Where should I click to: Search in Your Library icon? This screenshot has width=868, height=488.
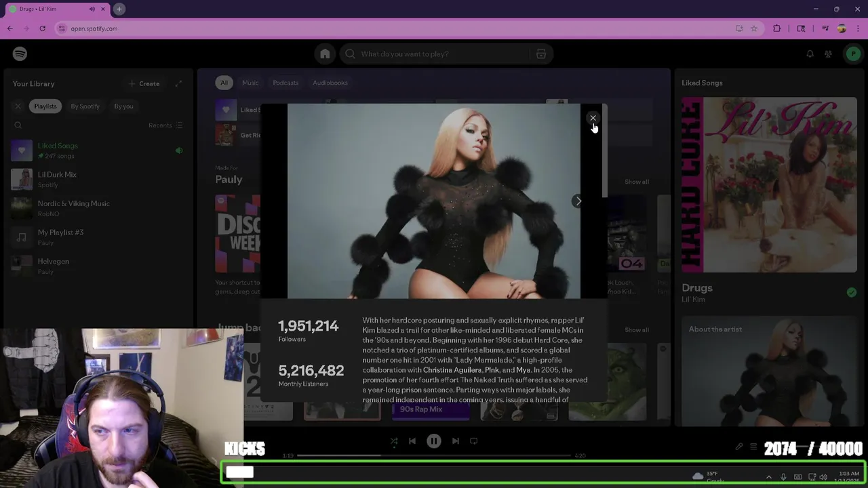pos(18,125)
